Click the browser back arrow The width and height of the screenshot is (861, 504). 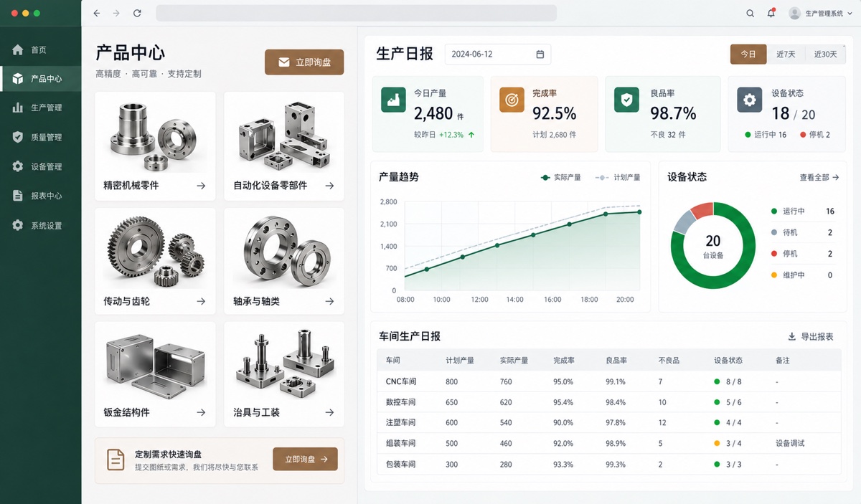pos(97,13)
